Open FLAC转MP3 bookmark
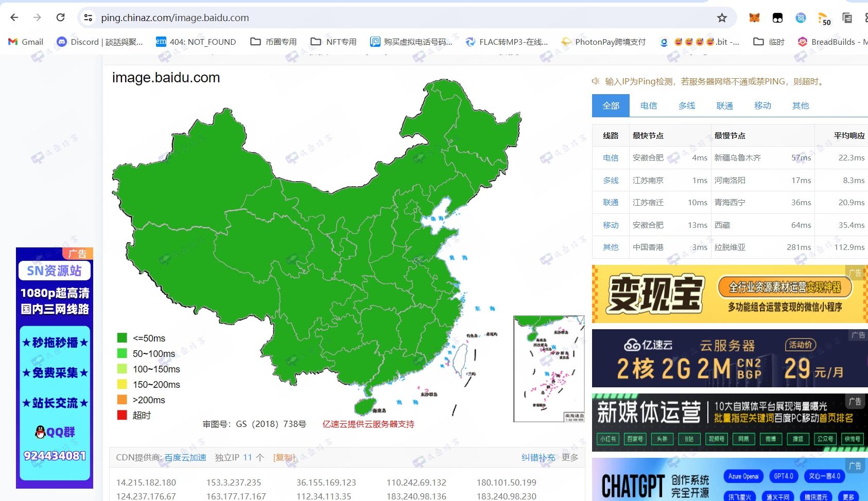 507,42
